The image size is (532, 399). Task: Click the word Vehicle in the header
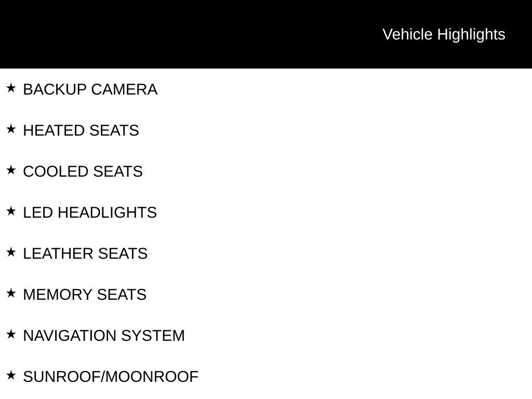coord(407,34)
